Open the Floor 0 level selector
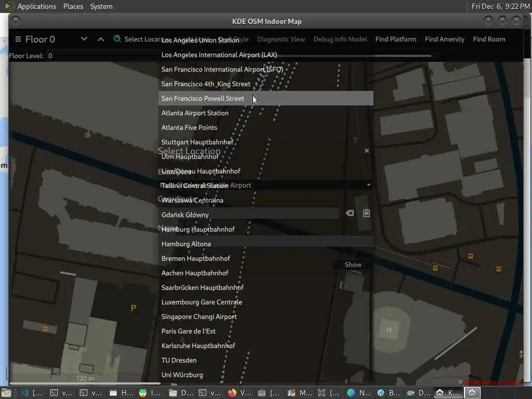The image size is (532, 399). [x=40, y=39]
